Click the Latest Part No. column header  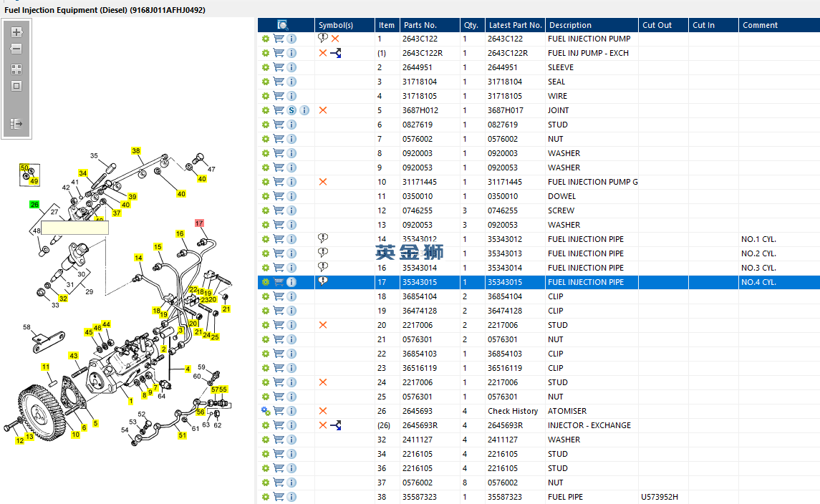[x=515, y=25]
